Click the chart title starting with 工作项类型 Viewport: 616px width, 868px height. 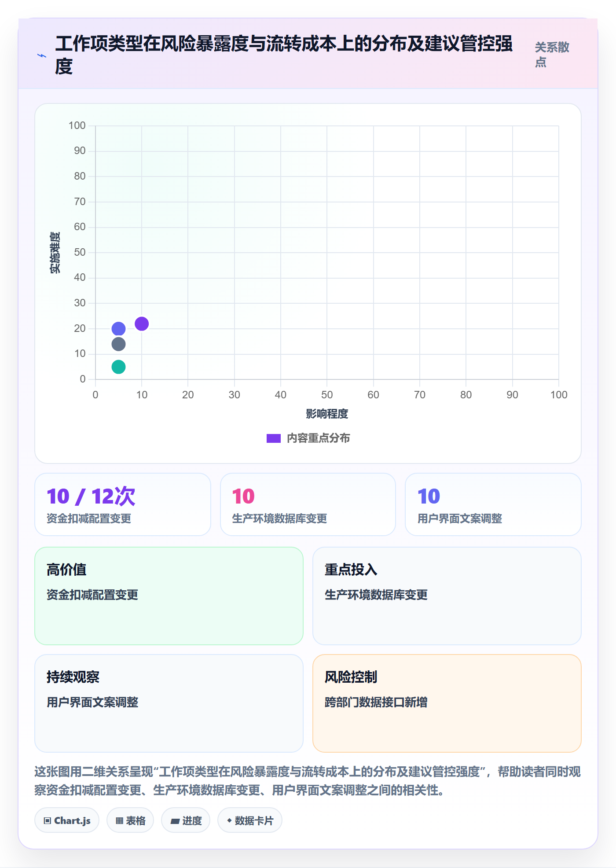[284, 55]
